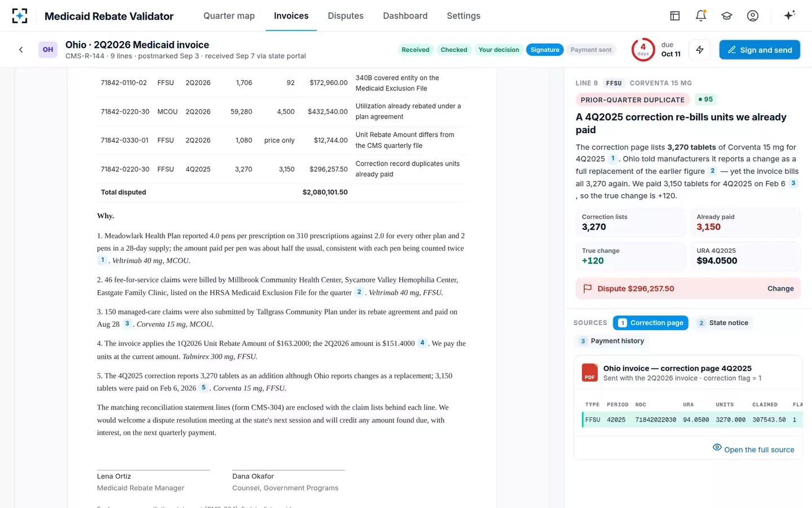Image resolution: width=812 pixels, height=508 pixels.
Task: Click the Dana Okafor signature name
Action: 253,476
